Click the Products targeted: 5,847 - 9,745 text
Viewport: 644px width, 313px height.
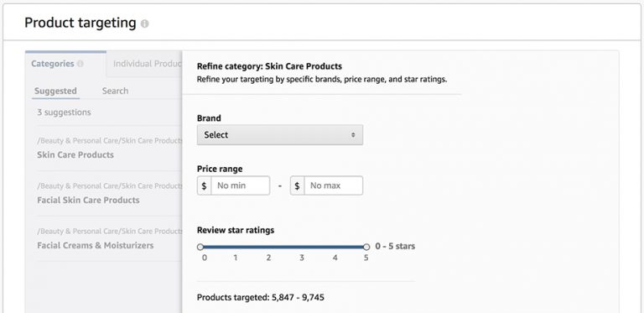click(x=261, y=297)
